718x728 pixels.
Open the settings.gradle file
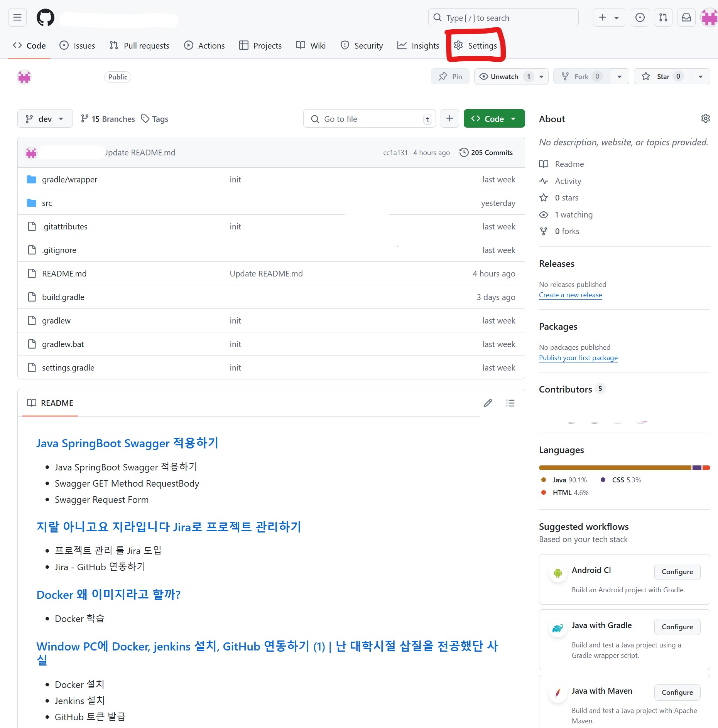tap(68, 367)
